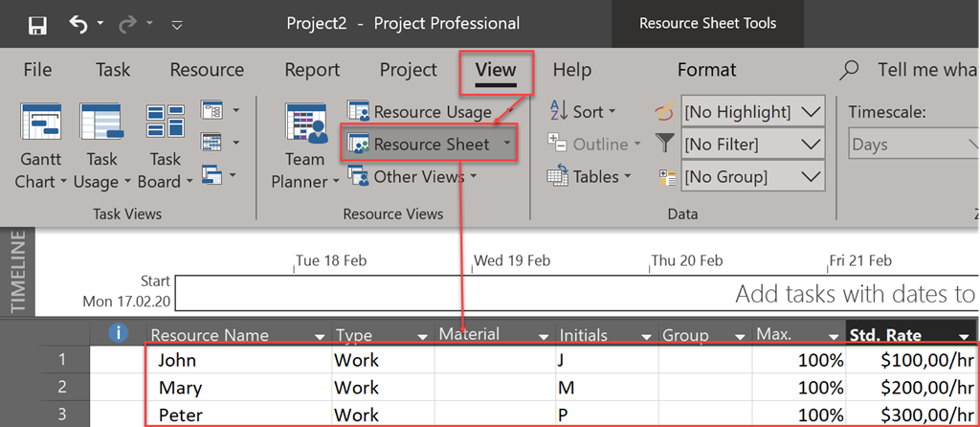Switch to the Format ribbon tab
Image resolution: width=980 pixels, height=427 pixels.
[x=706, y=70]
